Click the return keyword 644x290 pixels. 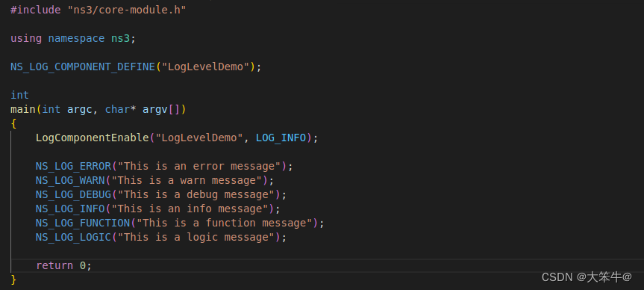coord(54,265)
